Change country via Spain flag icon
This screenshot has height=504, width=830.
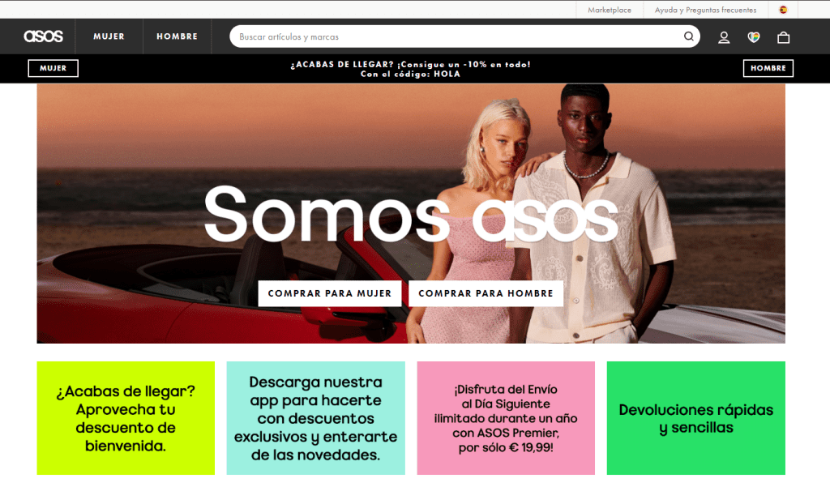tap(783, 10)
